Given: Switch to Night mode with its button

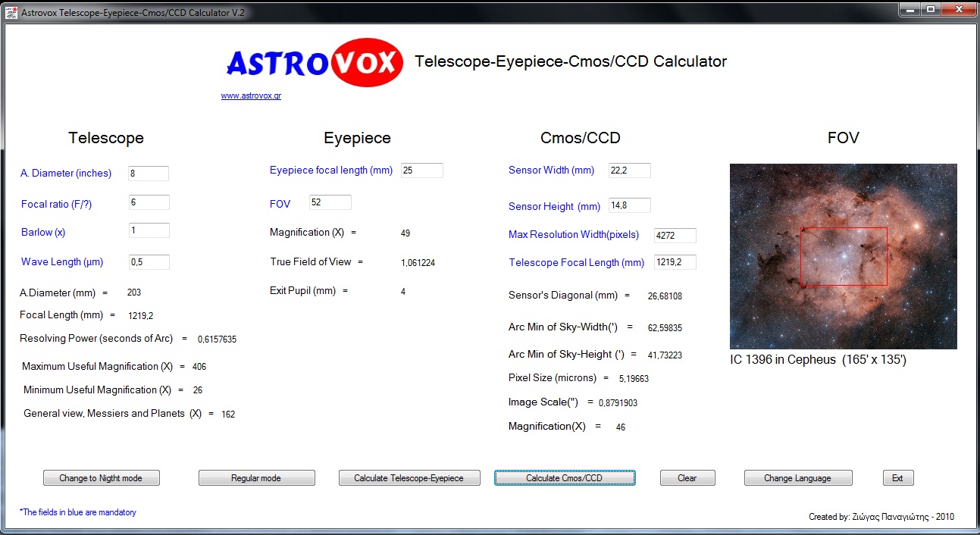Looking at the screenshot, I should [102, 478].
